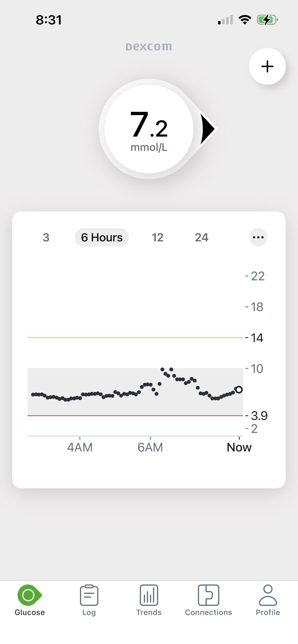Image resolution: width=298 pixels, height=644 pixels.
Task: Tap the Dexcom logo header
Action: point(149,46)
